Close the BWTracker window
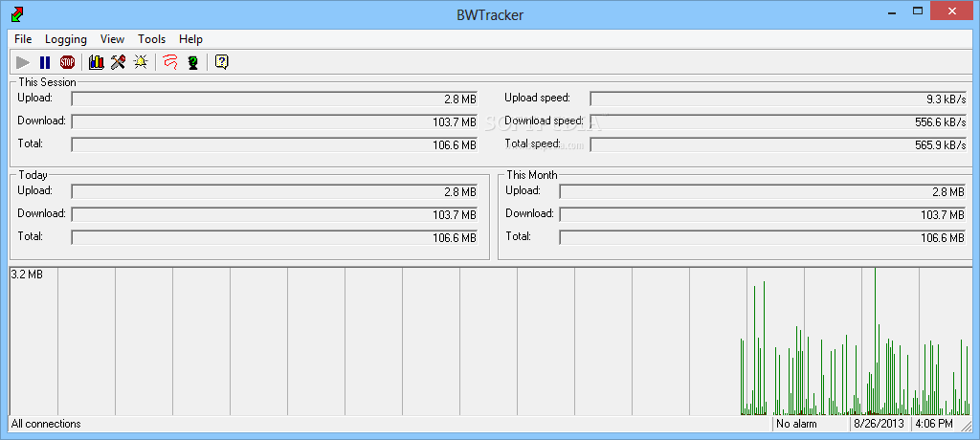Screen dimensions: 980x440 pyautogui.click(x=952, y=11)
